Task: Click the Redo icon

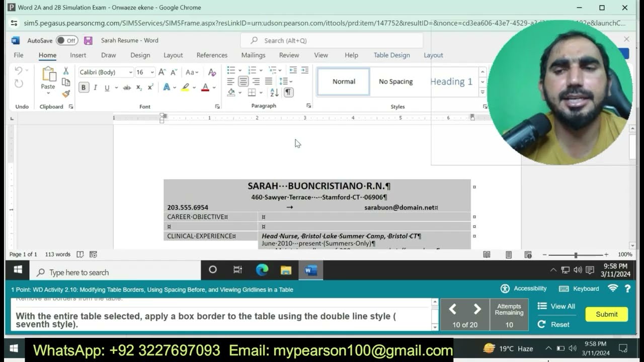Action: [x=19, y=83]
